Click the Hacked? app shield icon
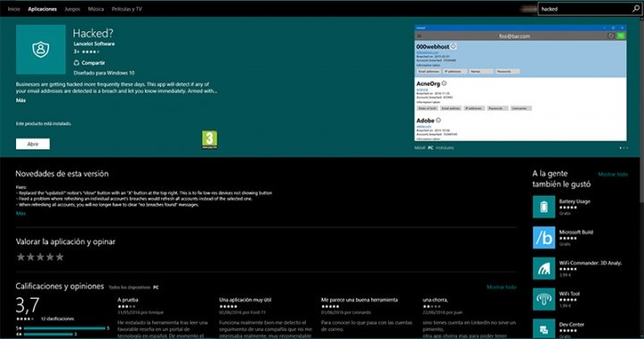Viewport: 644px width, 339px height. (x=40, y=49)
